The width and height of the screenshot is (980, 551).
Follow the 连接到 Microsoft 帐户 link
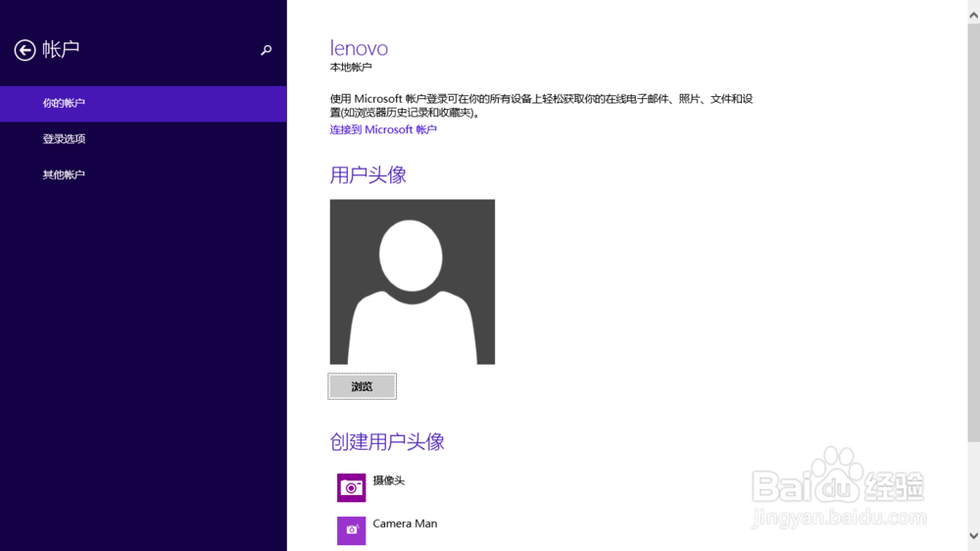pyautogui.click(x=383, y=129)
